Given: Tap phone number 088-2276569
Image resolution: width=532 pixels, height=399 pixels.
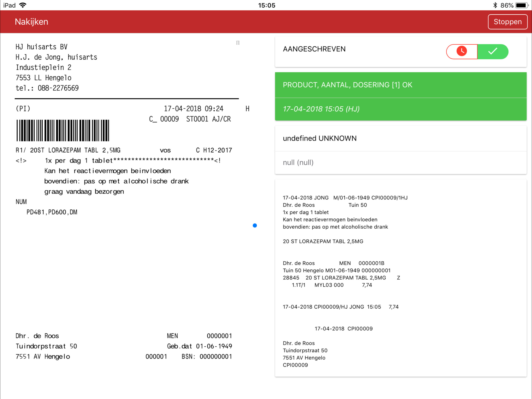Looking at the screenshot, I should (x=58, y=88).
